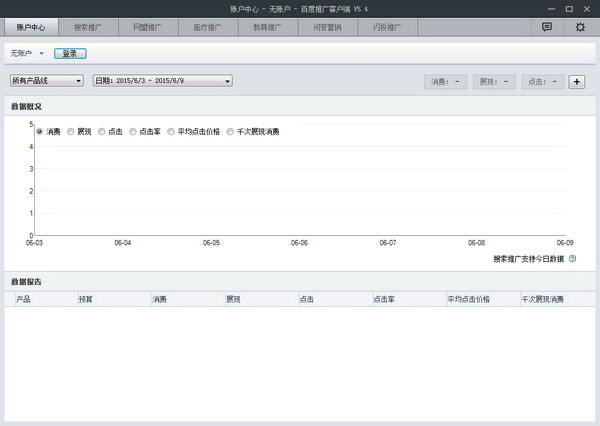The height and width of the screenshot is (426, 600).
Task: Expand the 所有产品线 dropdown
Action: click(x=47, y=81)
